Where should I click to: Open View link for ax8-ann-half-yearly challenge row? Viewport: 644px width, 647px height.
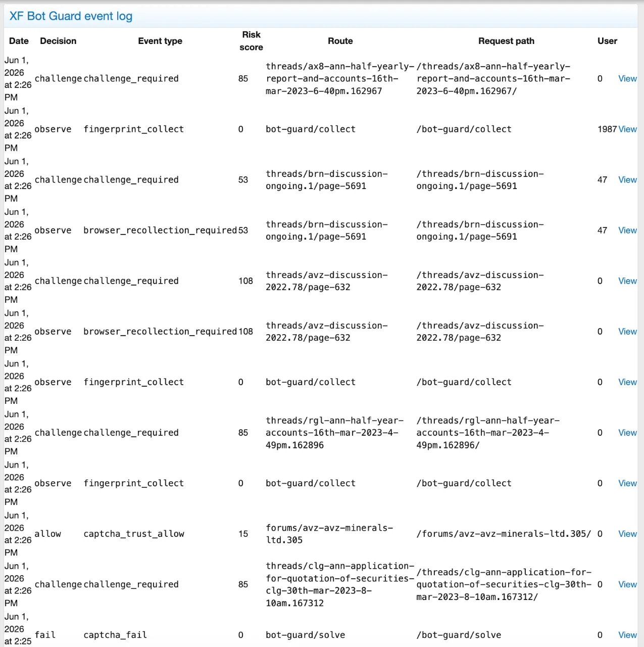coord(627,78)
